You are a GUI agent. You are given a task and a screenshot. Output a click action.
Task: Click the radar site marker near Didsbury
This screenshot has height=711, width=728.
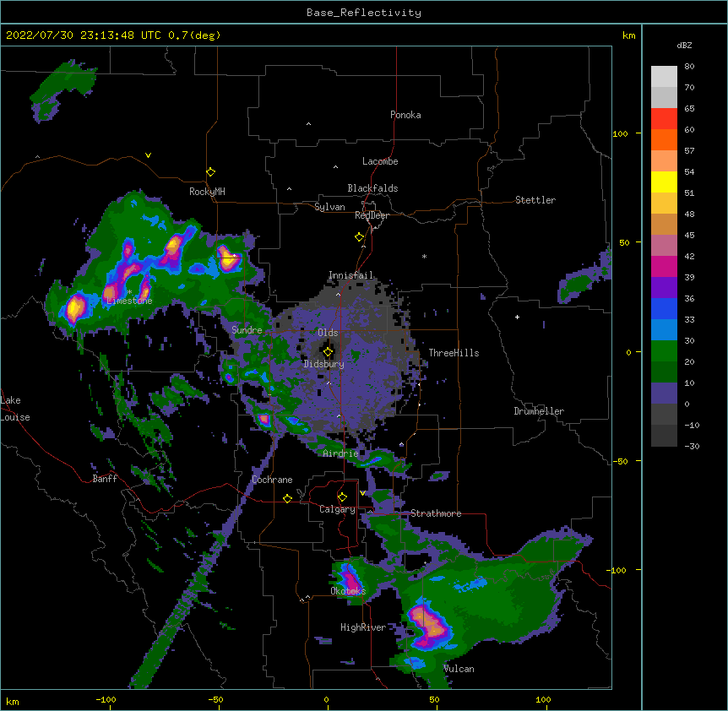point(328,352)
